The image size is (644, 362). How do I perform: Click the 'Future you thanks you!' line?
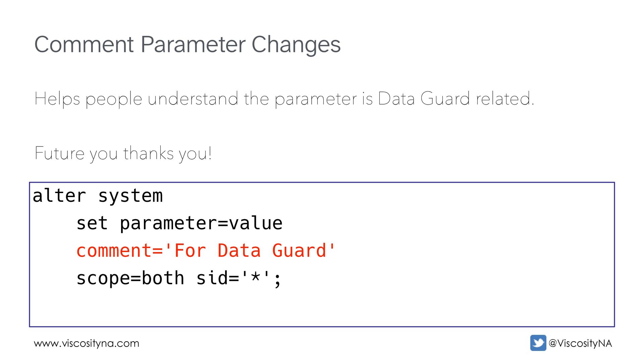coord(123,154)
